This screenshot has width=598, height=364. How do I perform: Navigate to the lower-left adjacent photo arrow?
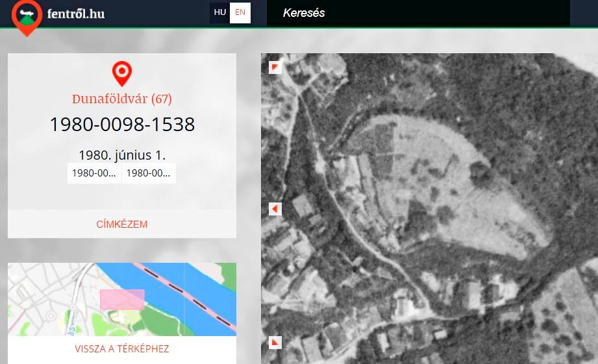point(275,343)
